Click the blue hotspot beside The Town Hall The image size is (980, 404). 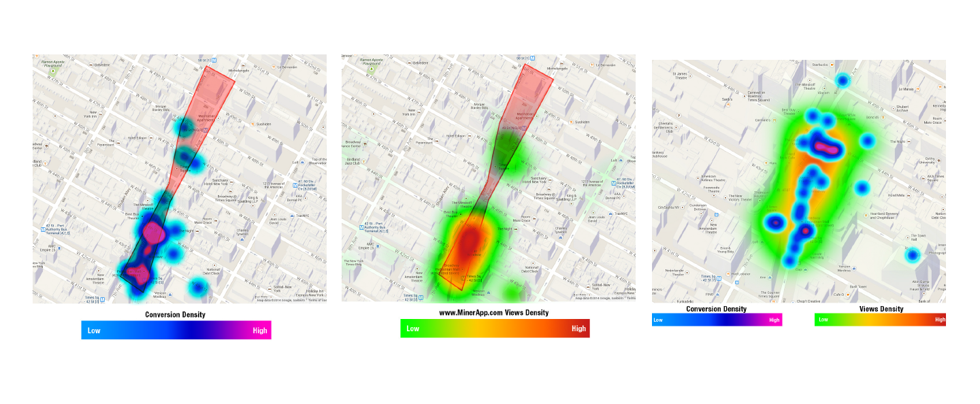pos(912,255)
